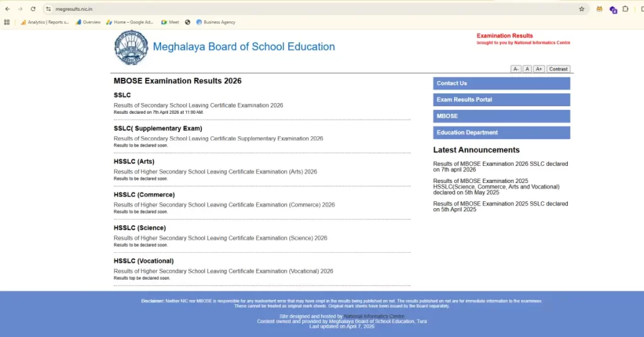This screenshot has height=337, width=644.
Task: Open HSSLC Arts 2026 results link
Action: coord(215,172)
